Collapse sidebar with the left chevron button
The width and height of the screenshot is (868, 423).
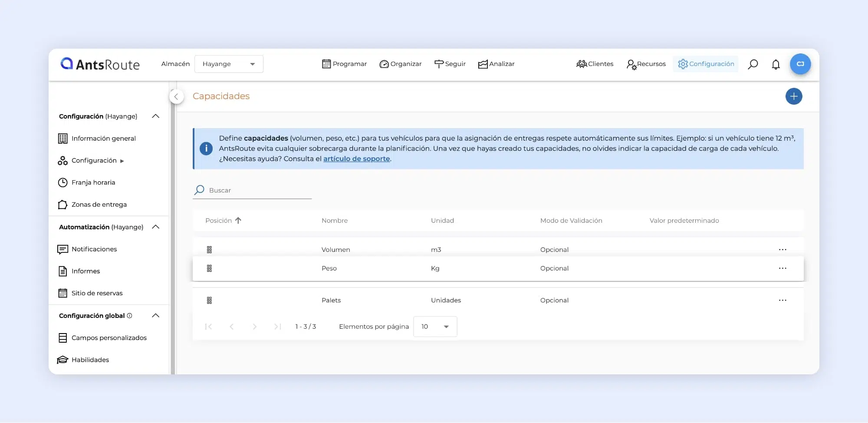pyautogui.click(x=176, y=96)
